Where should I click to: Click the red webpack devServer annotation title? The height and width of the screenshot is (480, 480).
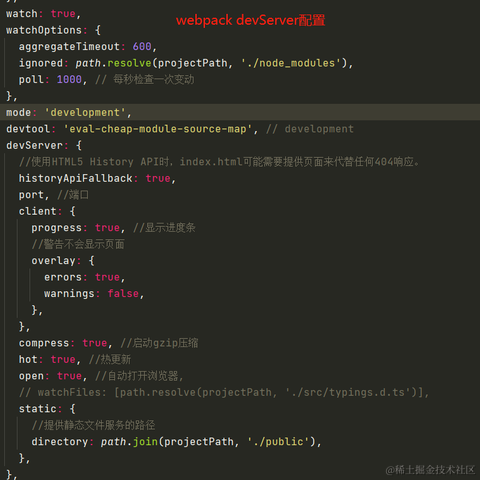click(250, 20)
